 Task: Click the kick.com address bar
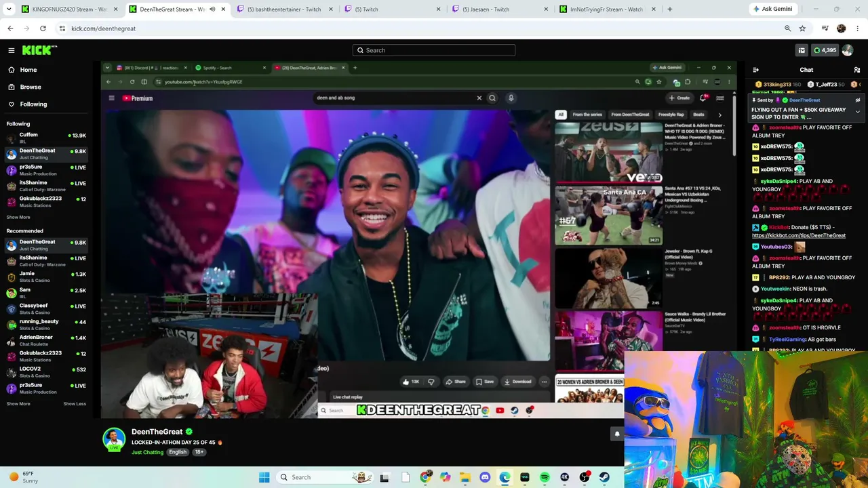tap(420, 28)
